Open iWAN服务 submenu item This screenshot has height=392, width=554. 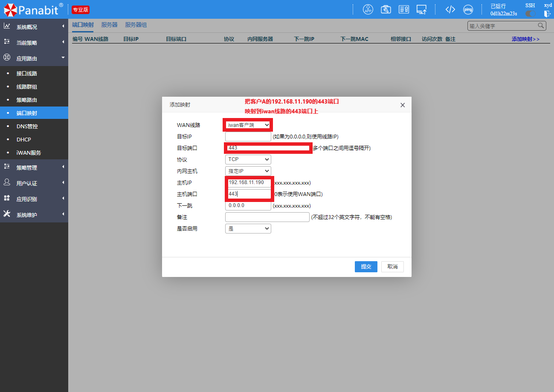(34, 153)
